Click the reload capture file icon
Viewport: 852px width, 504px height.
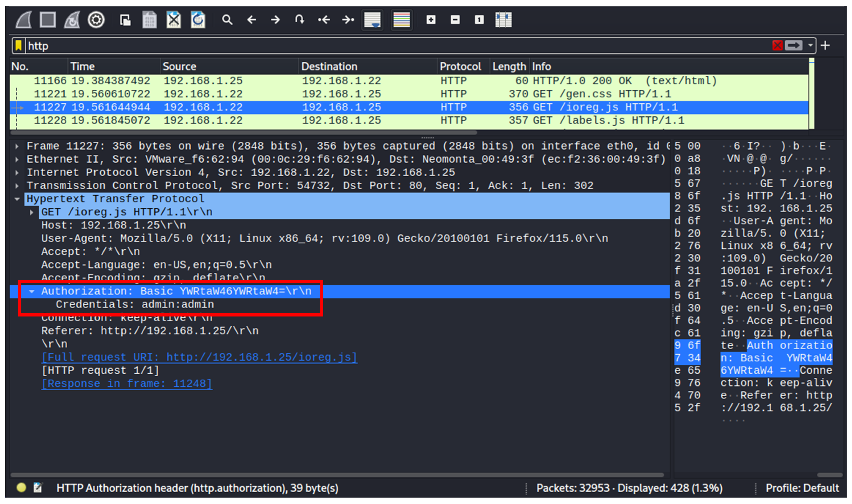(198, 20)
